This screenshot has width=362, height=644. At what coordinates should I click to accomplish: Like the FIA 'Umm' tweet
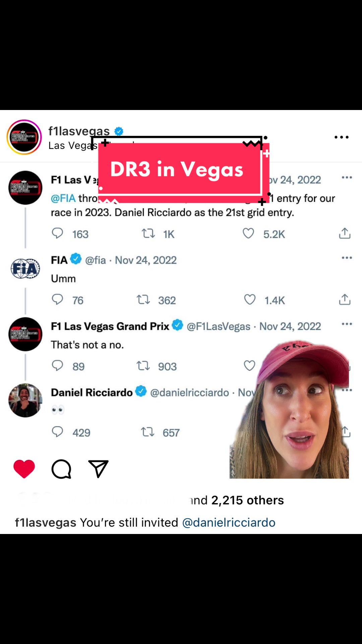click(250, 300)
